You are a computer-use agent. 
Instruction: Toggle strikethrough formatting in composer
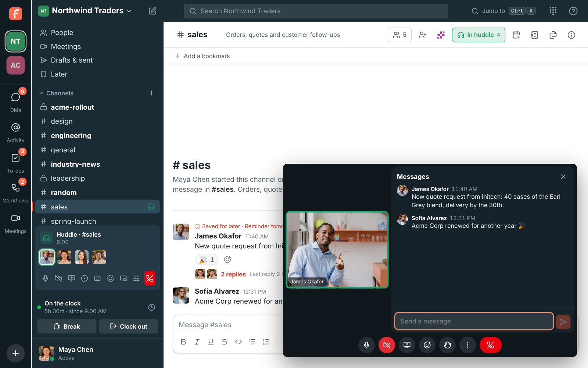tap(225, 342)
